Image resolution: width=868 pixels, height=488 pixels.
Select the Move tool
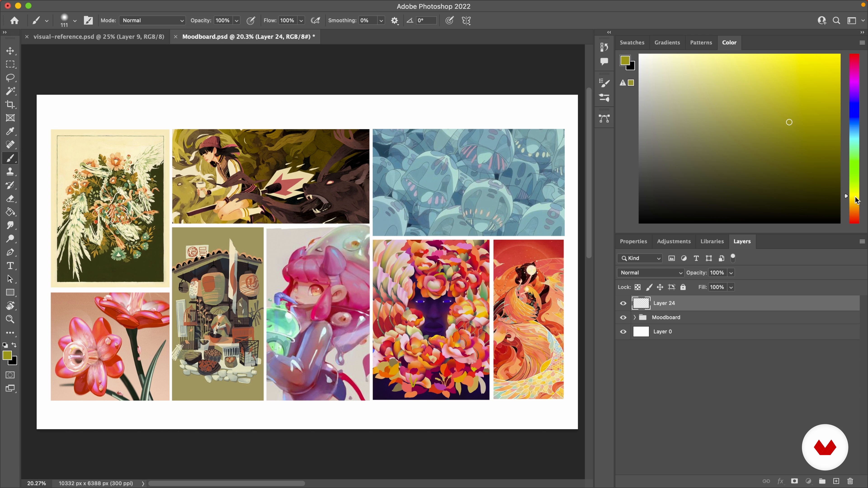10,51
